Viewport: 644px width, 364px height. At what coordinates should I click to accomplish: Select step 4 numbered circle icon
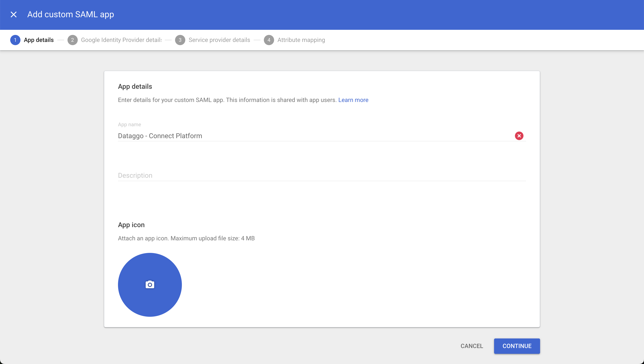coord(269,40)
